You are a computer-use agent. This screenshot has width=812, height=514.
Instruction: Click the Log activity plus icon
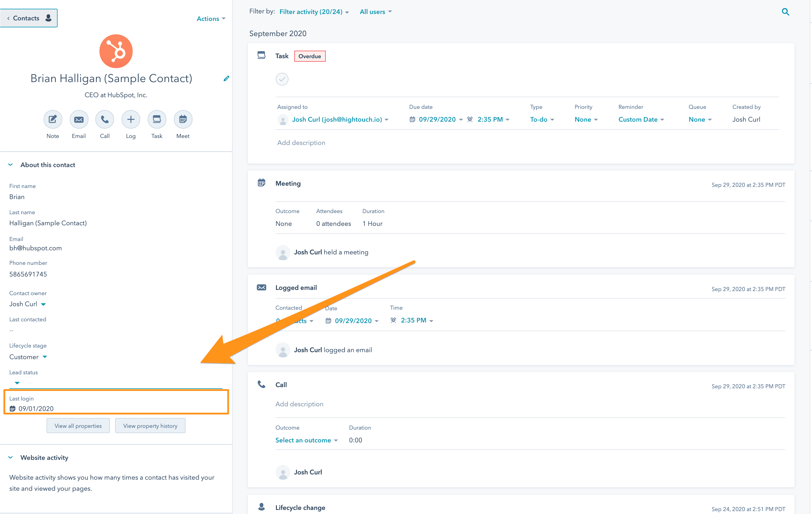click(131, 119)
